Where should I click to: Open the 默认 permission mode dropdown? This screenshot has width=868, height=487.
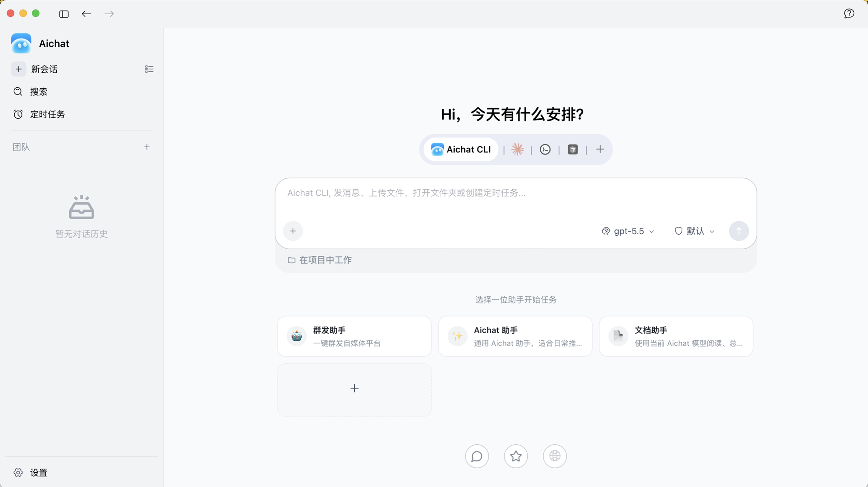point(695,231)
